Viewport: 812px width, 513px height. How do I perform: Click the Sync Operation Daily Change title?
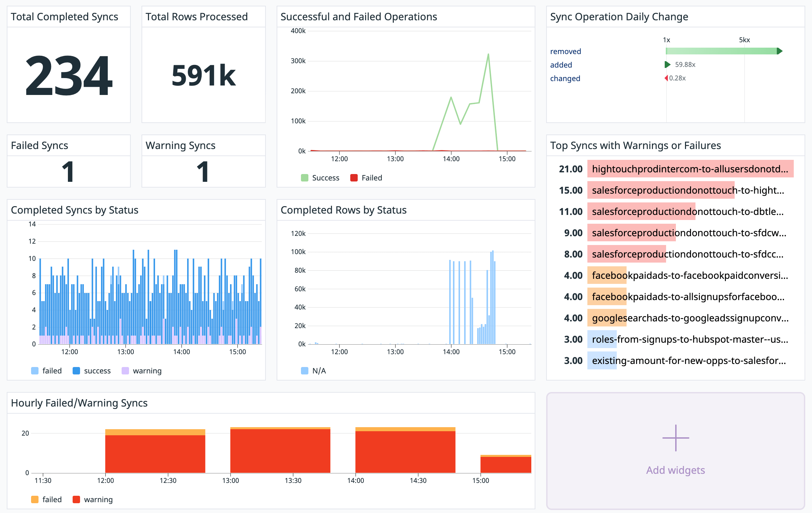point(619,17)
